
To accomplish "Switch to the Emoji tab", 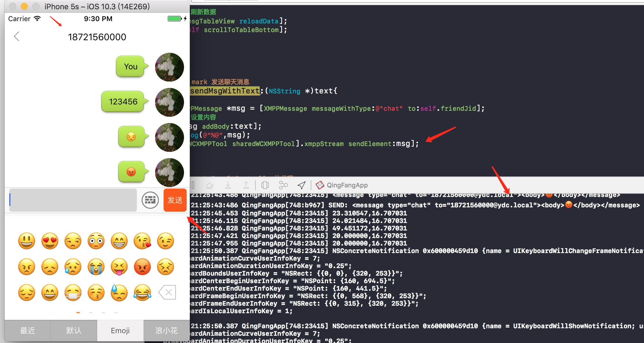I will click(120, 330).
